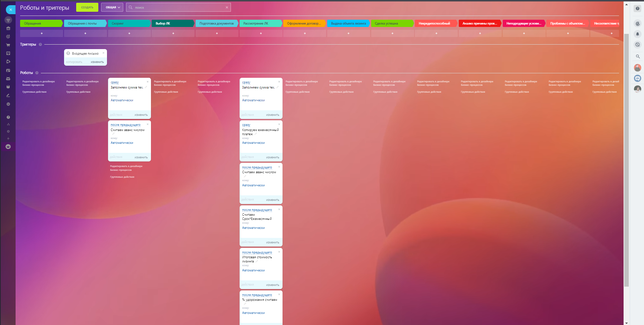Select the Подготовка документов stage
Image resolution: width=644 pixels, height=325 pixels.
(x=217, y=24)
